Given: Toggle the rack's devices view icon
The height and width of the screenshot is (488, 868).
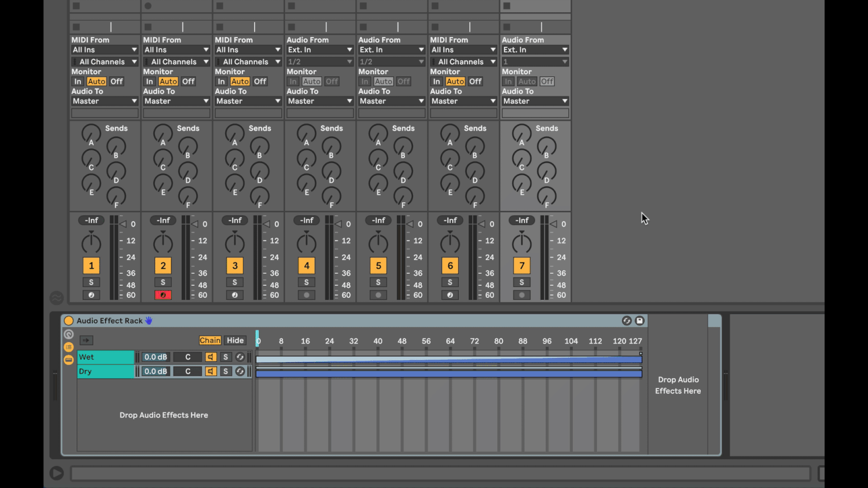Looking at the screenshot, I should 68,360.
